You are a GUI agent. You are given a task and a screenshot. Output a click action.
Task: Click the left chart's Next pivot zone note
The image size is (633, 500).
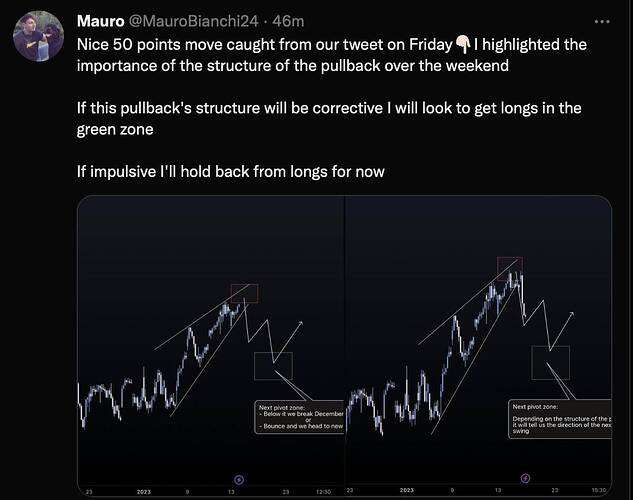299,417
